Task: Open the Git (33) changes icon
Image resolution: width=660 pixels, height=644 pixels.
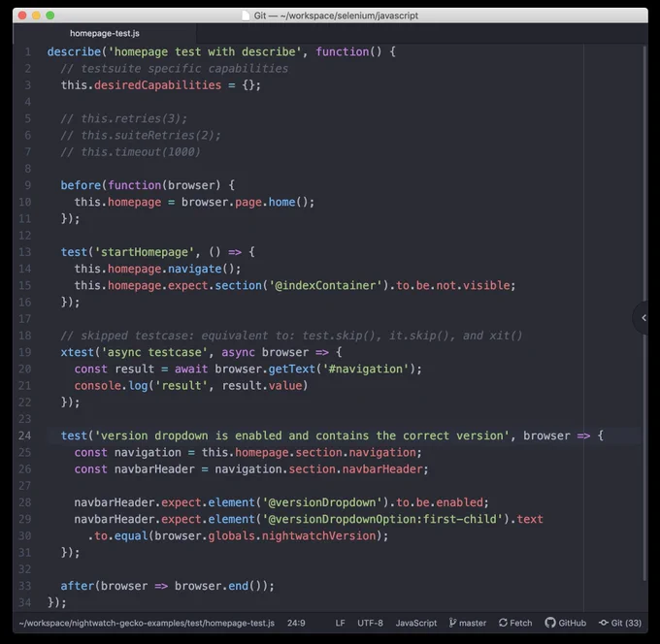Action: tap(604, 623)
